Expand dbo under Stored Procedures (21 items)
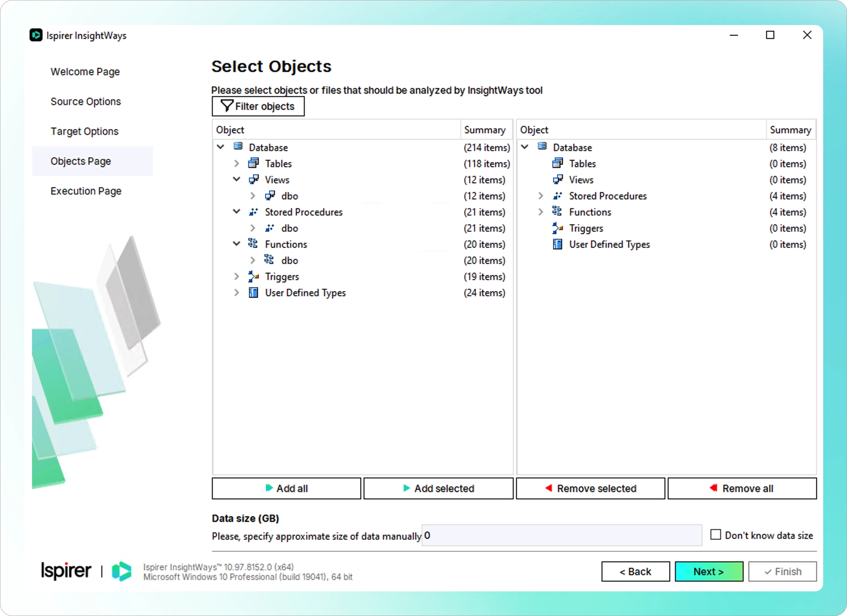Image resolution: width=847 pixels, height=616 pixels. [x=253, y=228]
